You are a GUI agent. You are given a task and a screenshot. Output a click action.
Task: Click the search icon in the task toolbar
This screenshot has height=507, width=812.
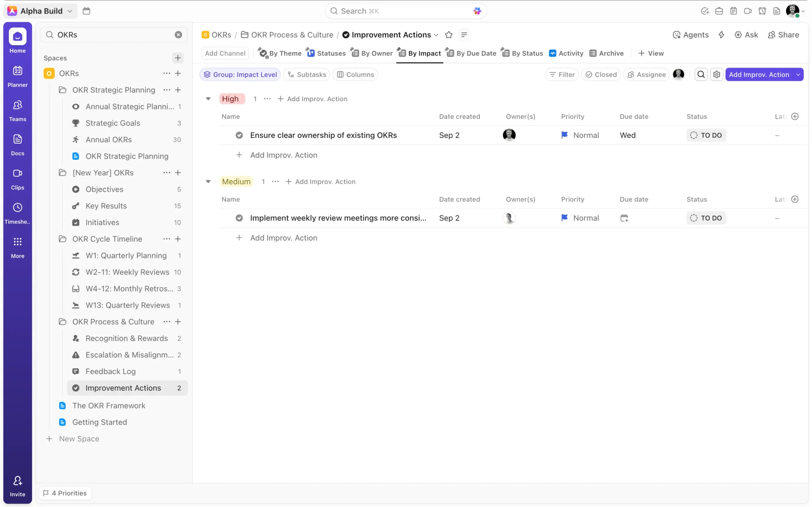[x=701, y=74]
